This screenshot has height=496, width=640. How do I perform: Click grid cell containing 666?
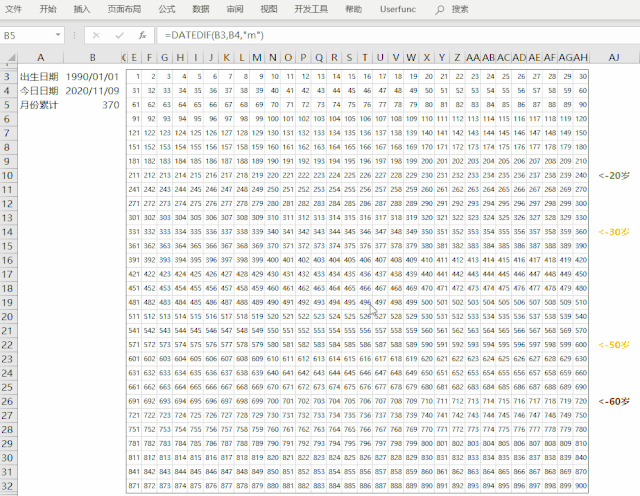[x=211, y=387]
